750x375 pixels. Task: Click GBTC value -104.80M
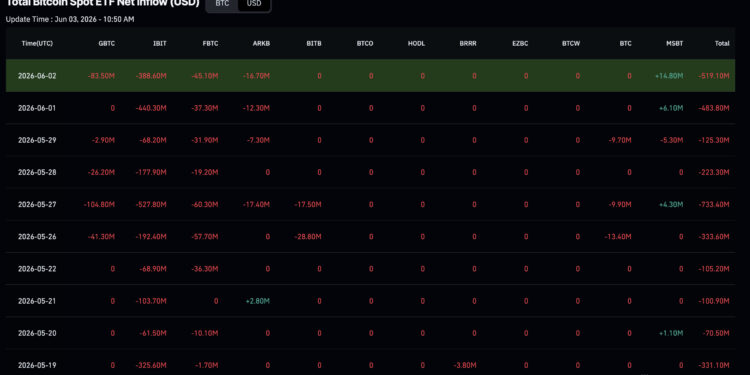[99, 205]
